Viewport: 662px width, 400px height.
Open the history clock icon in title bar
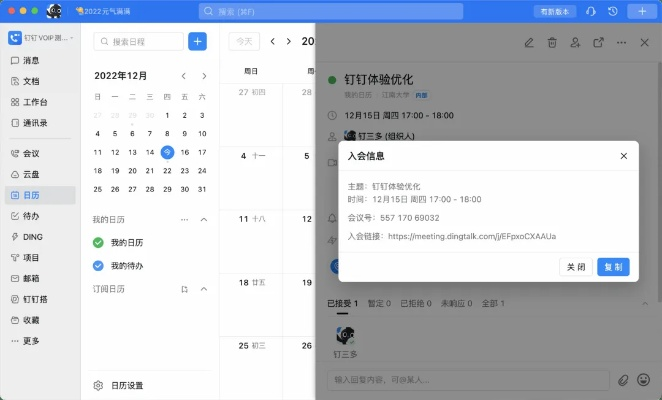(x=613, y=11)
